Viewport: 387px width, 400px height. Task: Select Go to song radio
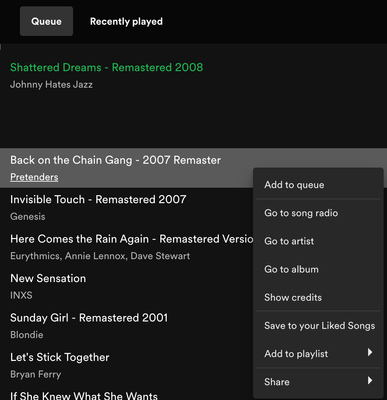[x=318, y=213]
